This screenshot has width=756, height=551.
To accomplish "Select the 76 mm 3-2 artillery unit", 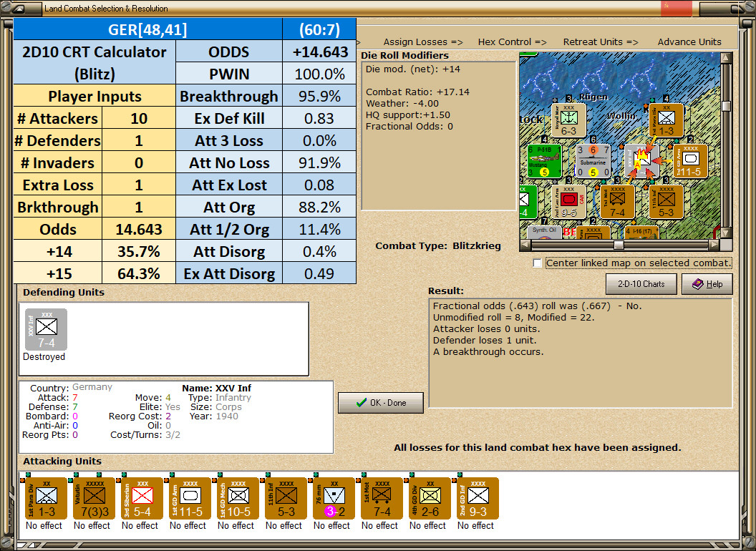I will [334, 499].
